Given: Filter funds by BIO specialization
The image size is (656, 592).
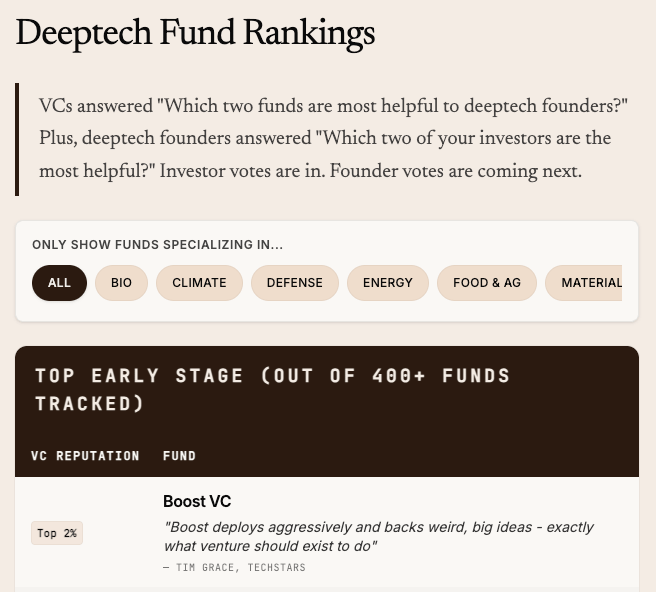Looking at the screenshot, I should point(121,283).
